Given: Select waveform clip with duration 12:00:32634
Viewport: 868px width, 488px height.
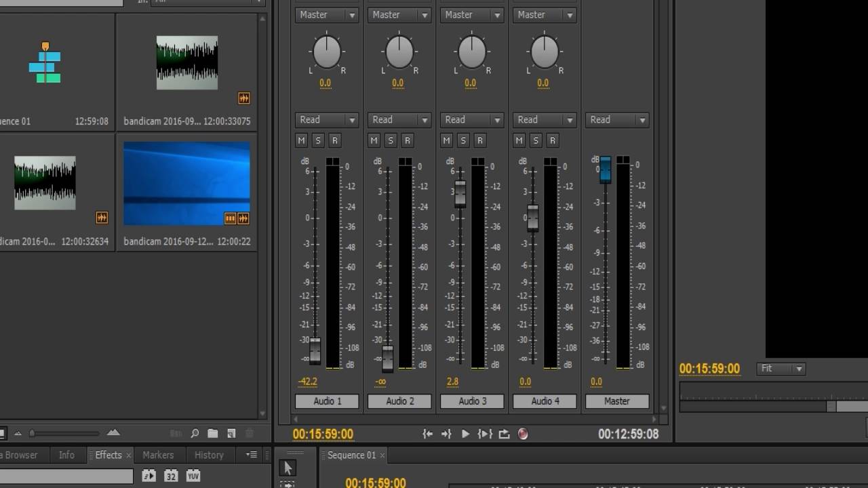Looking at the screenshot, I should (45, 183).
